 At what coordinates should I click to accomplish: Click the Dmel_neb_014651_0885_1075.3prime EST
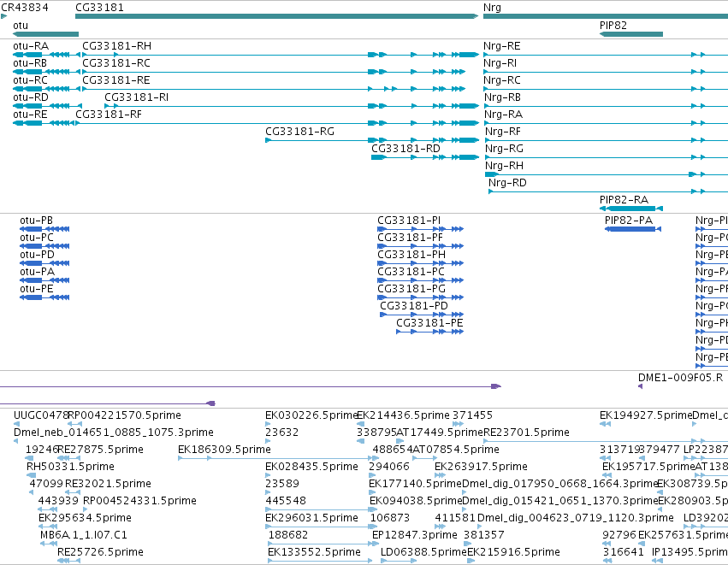tap(16, 441)
